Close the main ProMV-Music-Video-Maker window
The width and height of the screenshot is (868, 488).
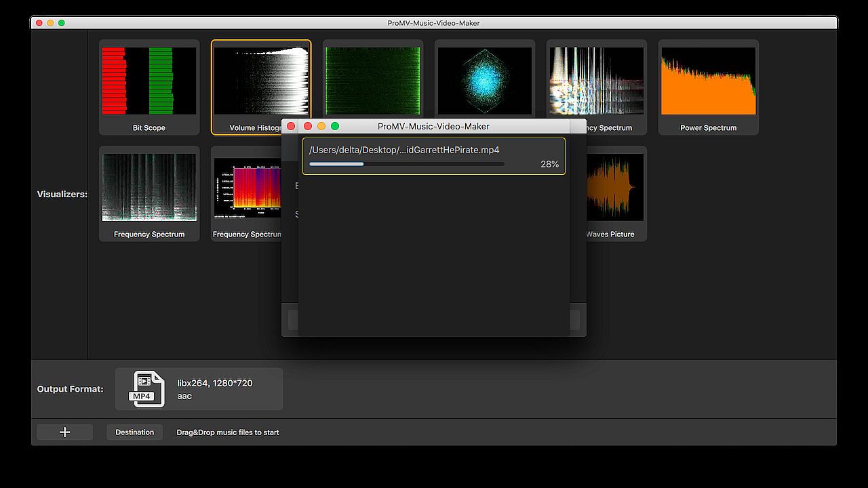coord(39,23)
